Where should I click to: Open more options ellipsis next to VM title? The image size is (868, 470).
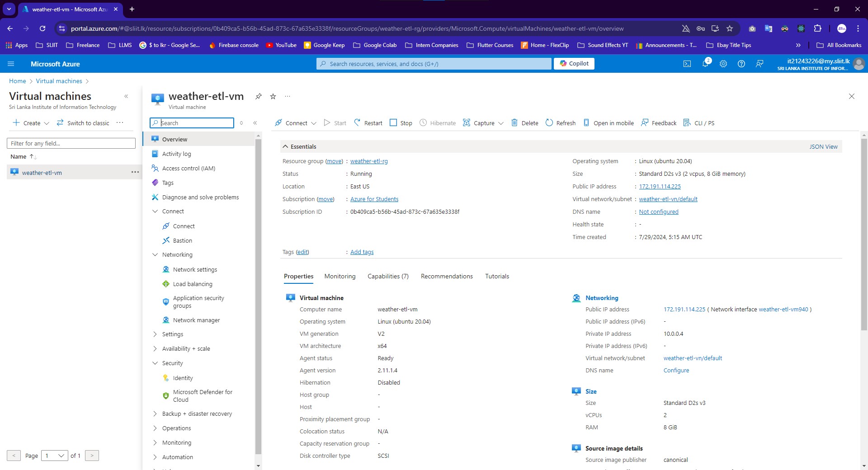tap(288, 96)
